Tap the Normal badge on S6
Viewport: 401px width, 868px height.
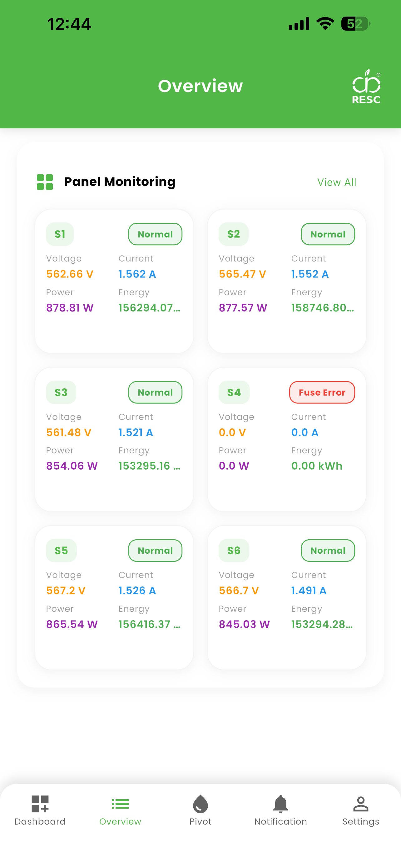pyautogui.click(x=328, y=551)
